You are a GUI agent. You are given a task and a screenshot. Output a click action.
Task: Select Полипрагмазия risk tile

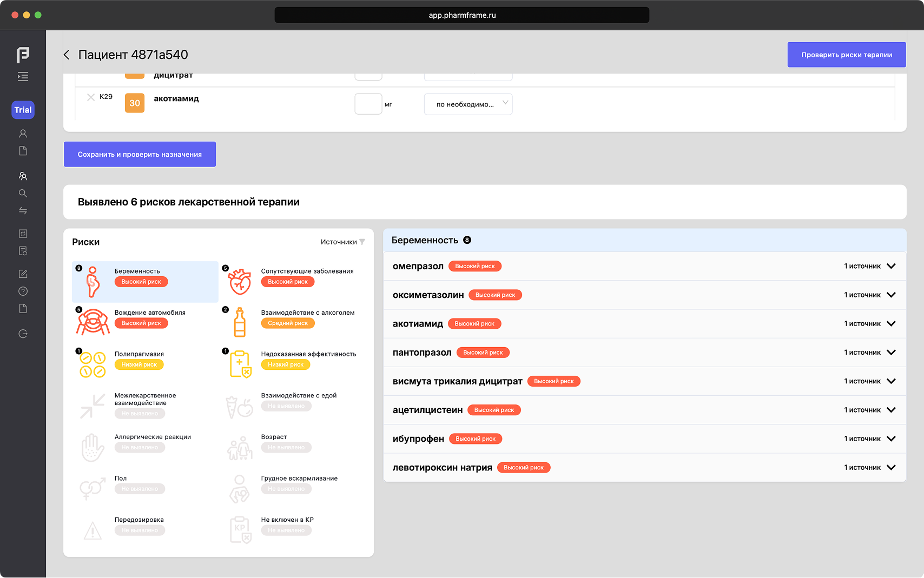(x=145, y=364)
